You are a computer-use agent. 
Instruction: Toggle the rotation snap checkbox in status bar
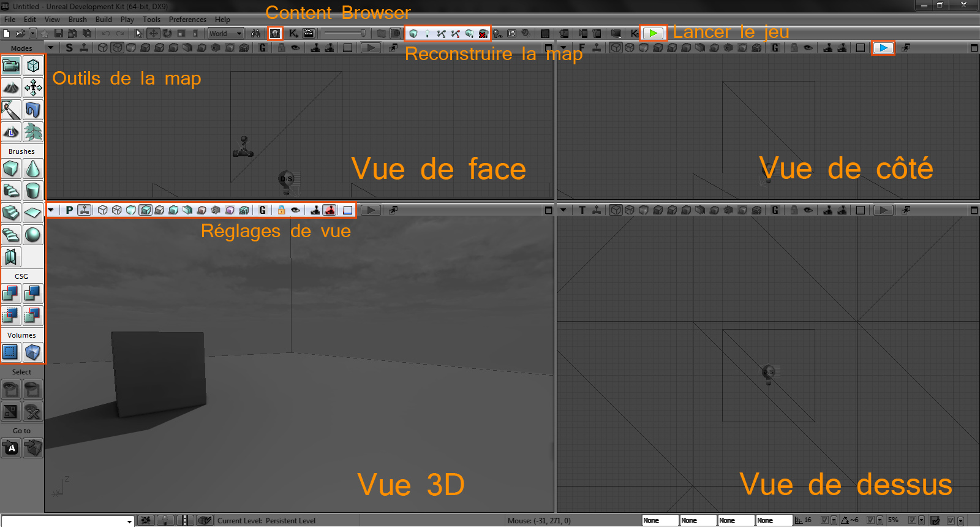click(x=870, y=520)
